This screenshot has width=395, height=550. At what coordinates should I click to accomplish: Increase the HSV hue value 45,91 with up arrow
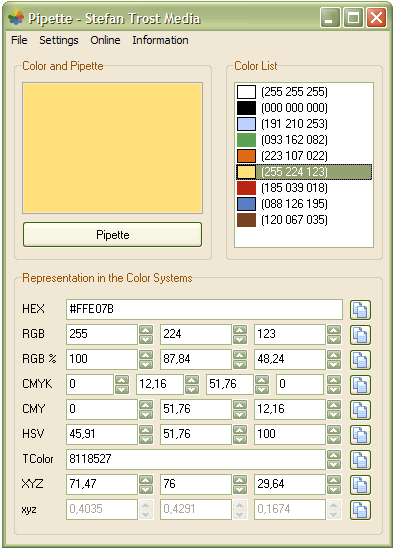point(146,430)
